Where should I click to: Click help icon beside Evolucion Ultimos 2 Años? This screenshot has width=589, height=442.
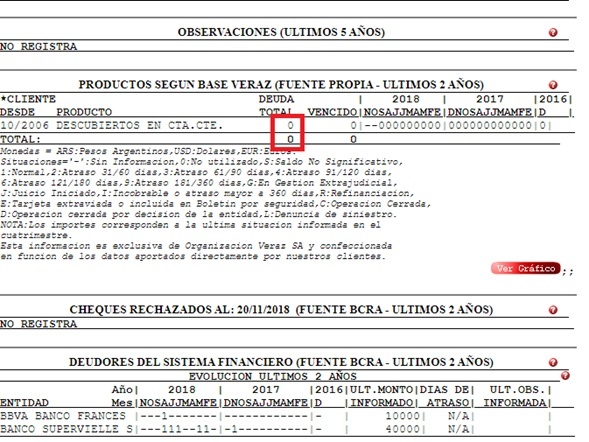coord(565,376)
